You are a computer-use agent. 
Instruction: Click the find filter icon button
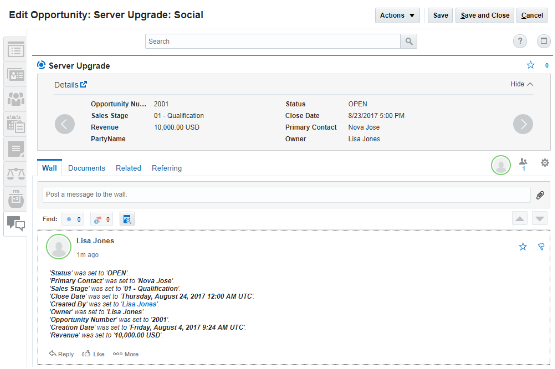pyautogui.click(x=127, y=219)
